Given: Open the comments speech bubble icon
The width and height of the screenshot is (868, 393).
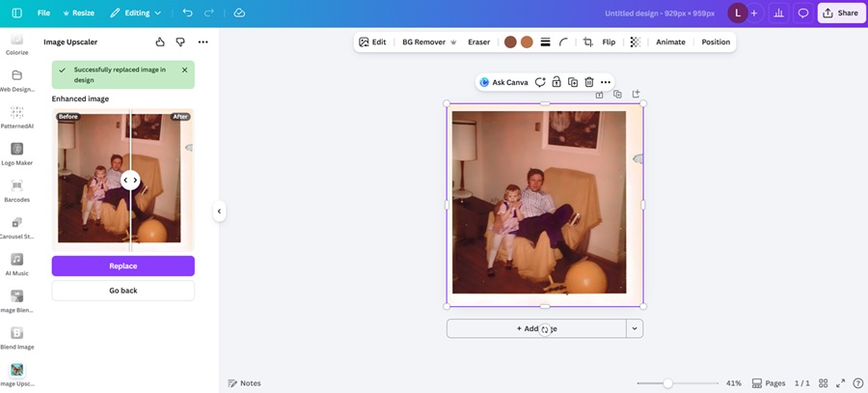Looking at the screenshot, I should 802,13.
